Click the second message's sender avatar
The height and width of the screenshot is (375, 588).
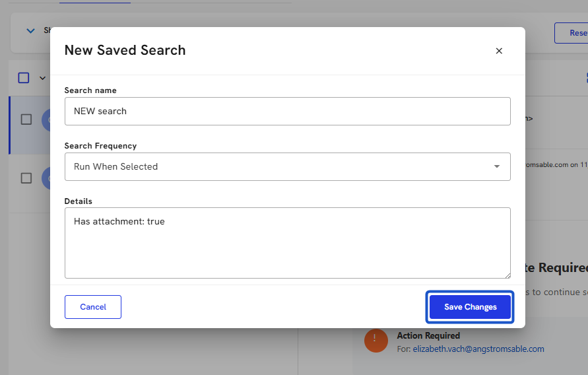(x=46, y=178)
